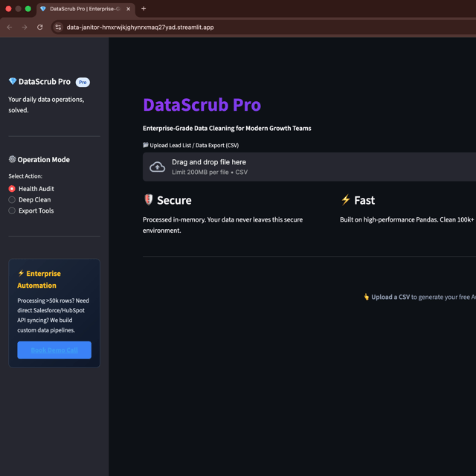The width and height of the screenshot is (476, 476).
Task: Click the browser back arrow
Action: [10, 28]
